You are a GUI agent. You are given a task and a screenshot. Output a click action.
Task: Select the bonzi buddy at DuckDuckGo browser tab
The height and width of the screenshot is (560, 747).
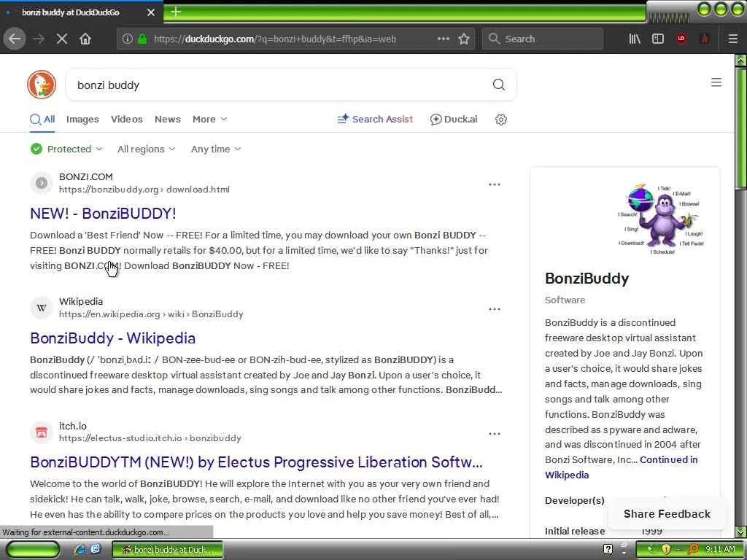[x=81, y=12]
